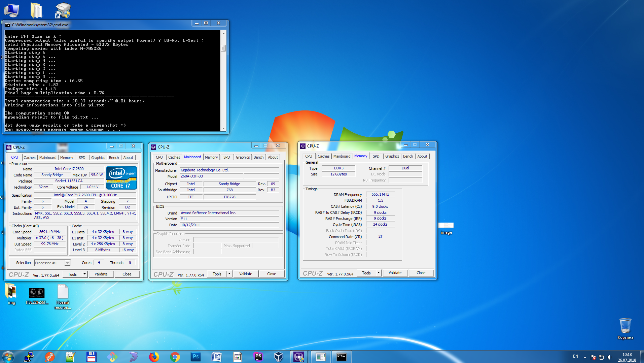The width and height of the screenshot is (644, 363).
Task: Click the CPU-Z title icon in Mainboard window
Action: [153, 147]
